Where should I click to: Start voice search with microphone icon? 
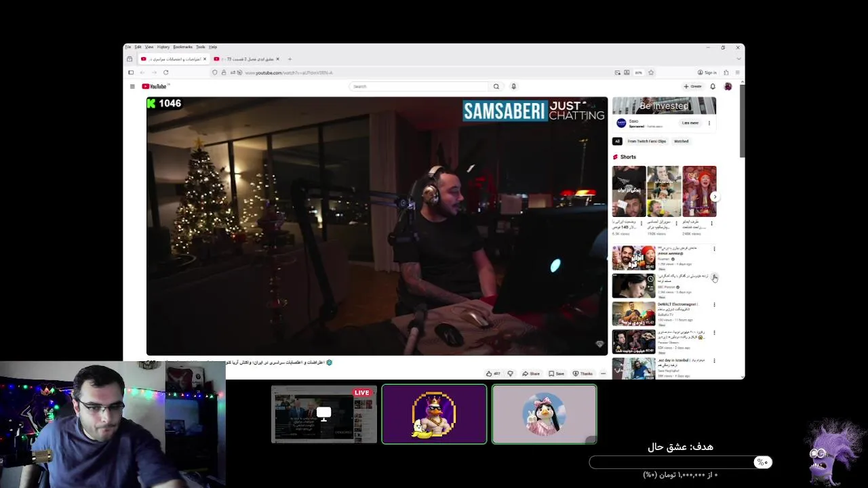click(x=513, y=86)
